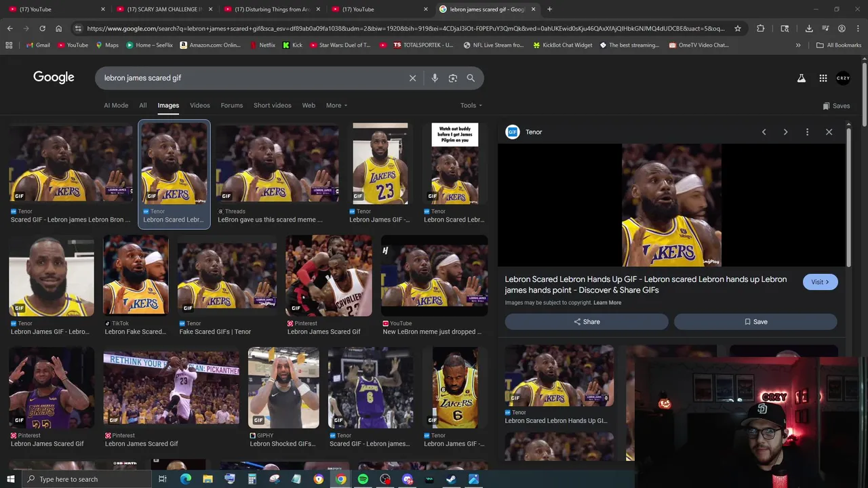Open YouTube New LeBron meme thumbnail
The width and height of the screenshot is (868, 488).
[434, 275]
